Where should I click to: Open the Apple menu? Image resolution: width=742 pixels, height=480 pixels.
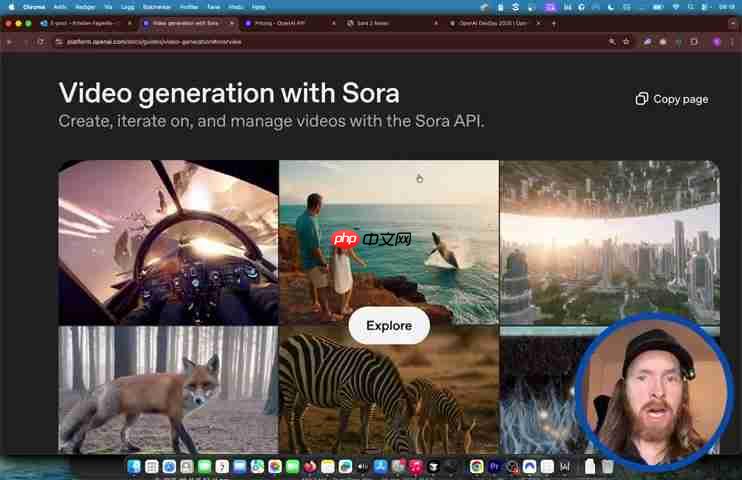[12, 7]
